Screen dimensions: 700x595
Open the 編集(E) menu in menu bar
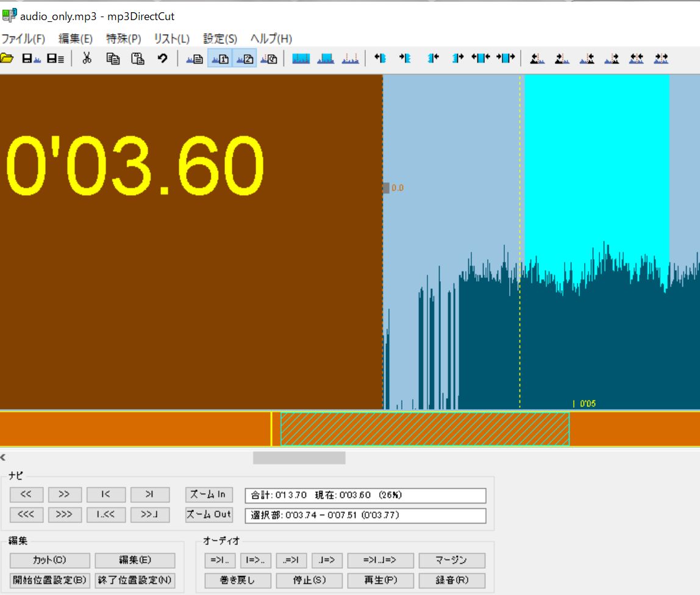pos(76,38)
